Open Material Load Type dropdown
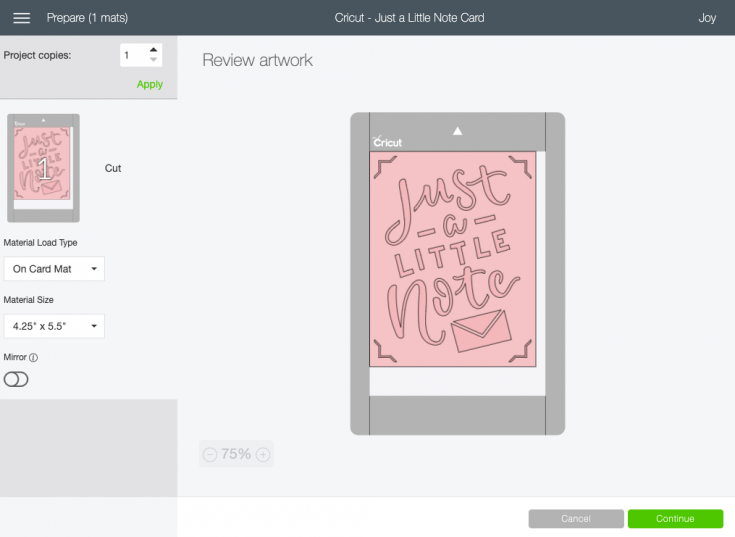735x537 pixels. [x=54, y=269]
